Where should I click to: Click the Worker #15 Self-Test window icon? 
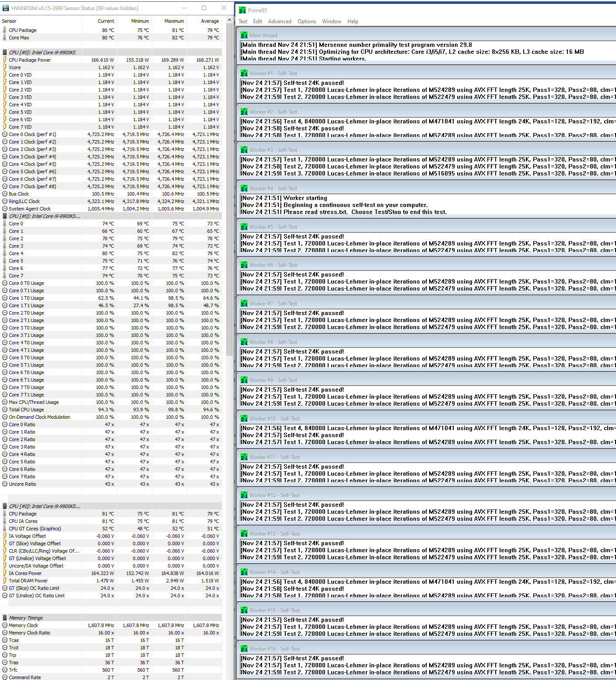pyautogui.click(x=244, y=610)
